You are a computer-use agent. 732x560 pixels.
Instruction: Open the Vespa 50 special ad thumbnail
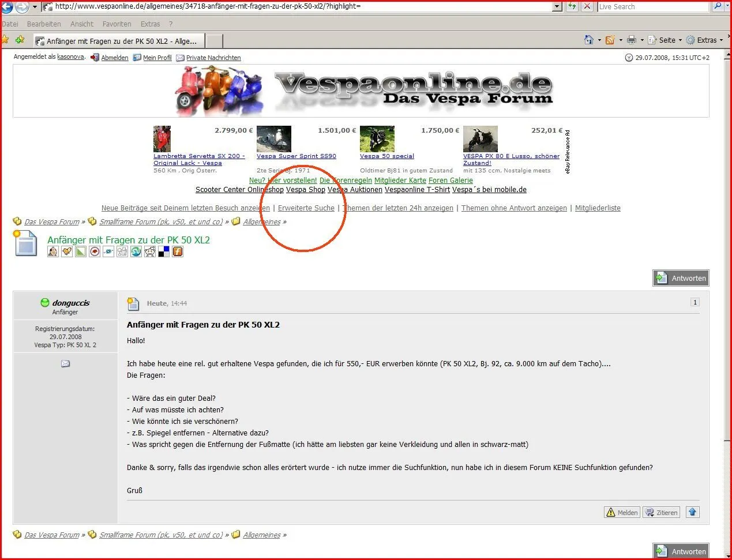coord(377,139)
